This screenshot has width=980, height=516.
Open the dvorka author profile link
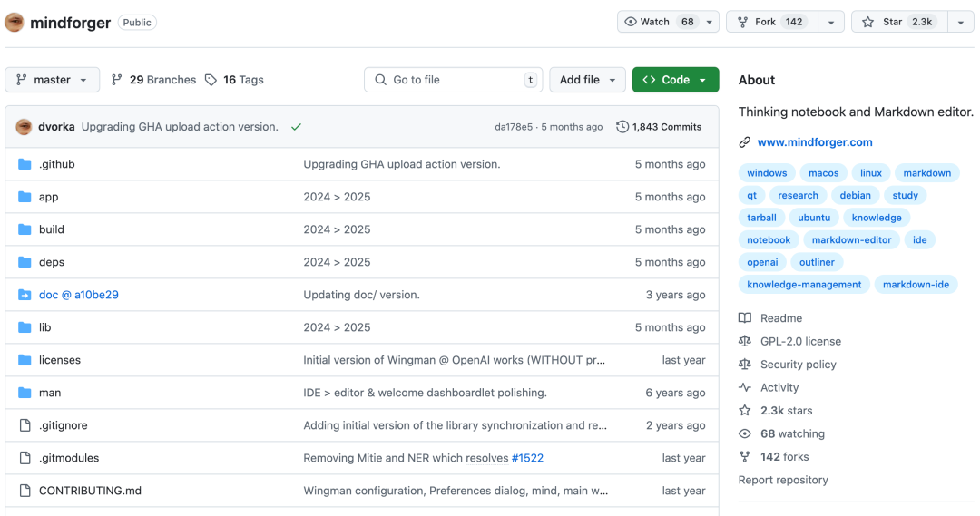pos(56,127)
